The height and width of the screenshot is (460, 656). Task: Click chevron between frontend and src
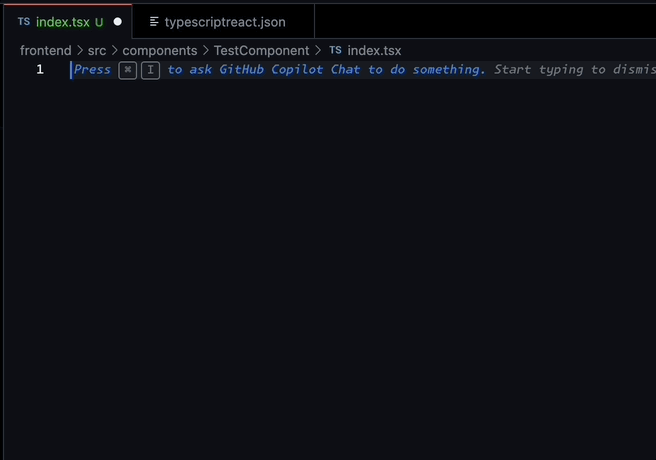(80, 51)
